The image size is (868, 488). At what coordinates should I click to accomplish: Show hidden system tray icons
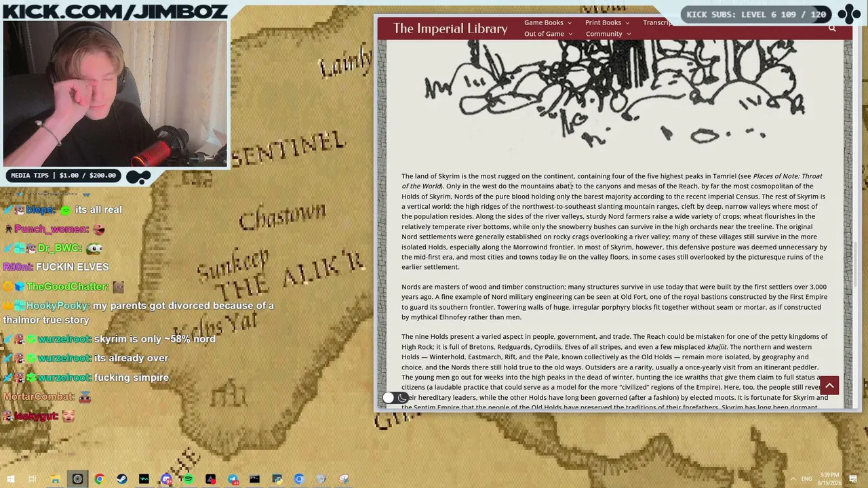point(793,479)
